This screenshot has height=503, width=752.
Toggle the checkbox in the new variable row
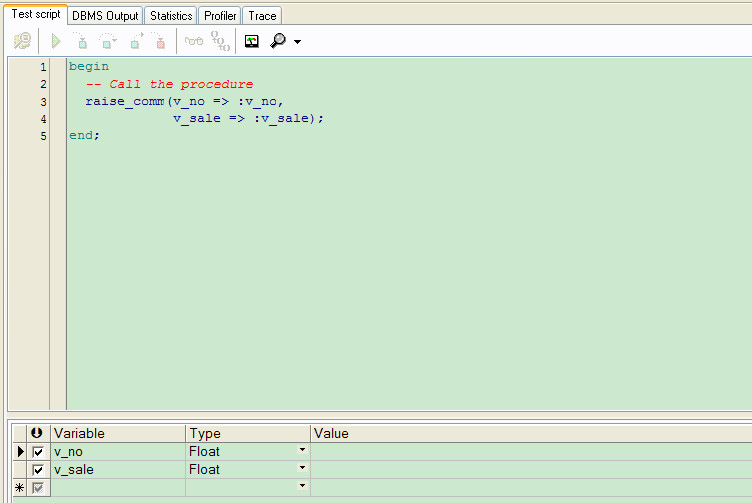[38, 488]
